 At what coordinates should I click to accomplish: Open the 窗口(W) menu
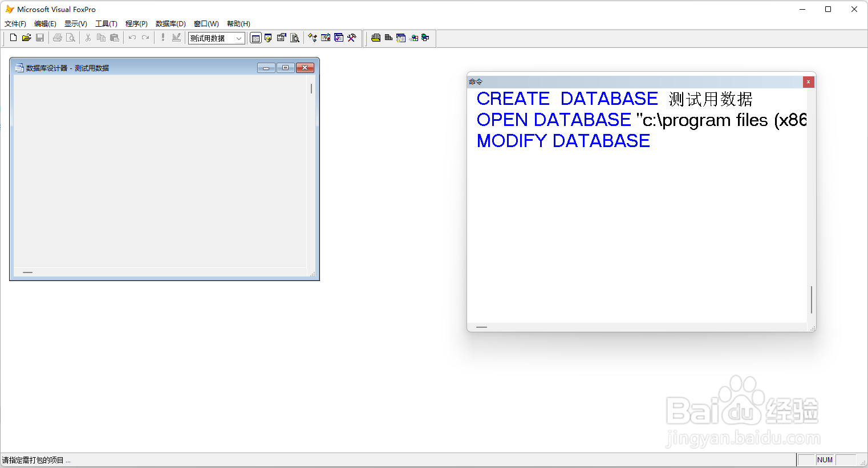click(x=206, y=24)
